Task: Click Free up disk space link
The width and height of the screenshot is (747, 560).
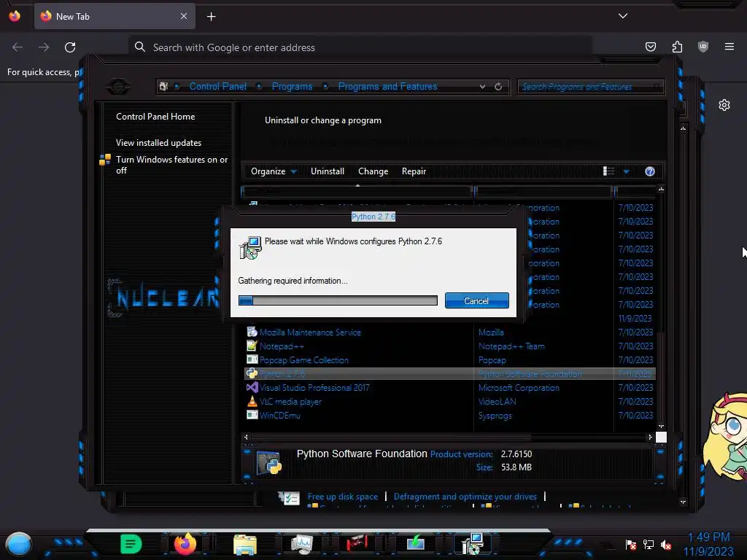Action: tap(343, 497)
